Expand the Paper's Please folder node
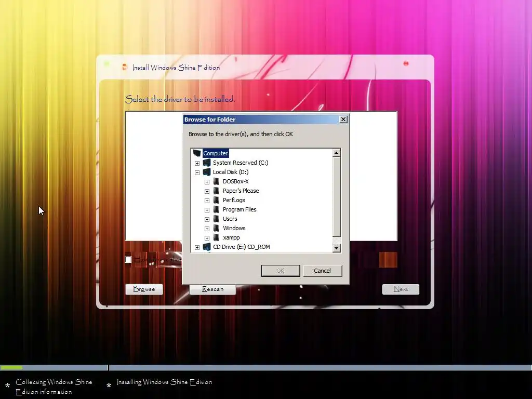532x399 pixels. tap(207, 191)
